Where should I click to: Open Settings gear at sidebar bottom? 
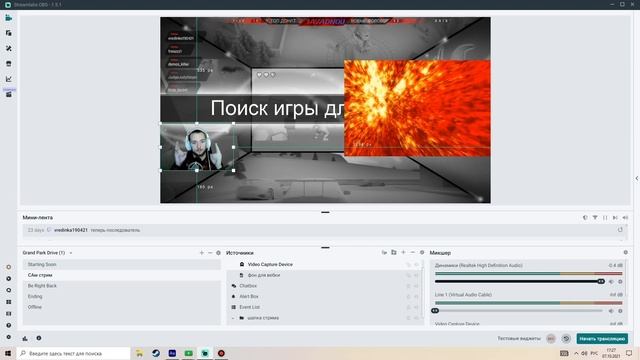click(9, 337)
